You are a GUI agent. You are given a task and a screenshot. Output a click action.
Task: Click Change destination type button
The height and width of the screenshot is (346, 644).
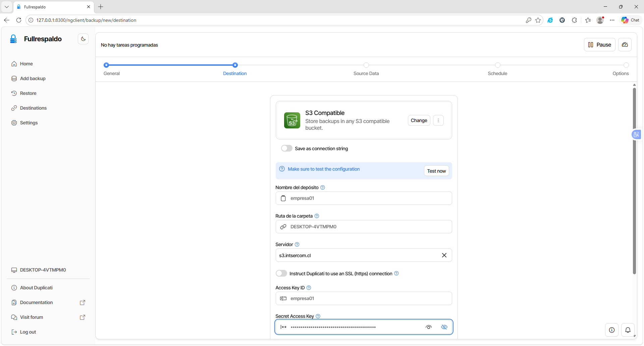[x=419, y=120]
